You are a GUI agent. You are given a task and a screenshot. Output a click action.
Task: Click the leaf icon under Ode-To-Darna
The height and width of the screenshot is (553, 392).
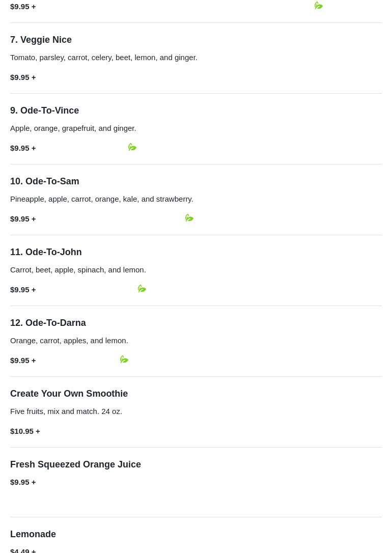coord(124,360)
